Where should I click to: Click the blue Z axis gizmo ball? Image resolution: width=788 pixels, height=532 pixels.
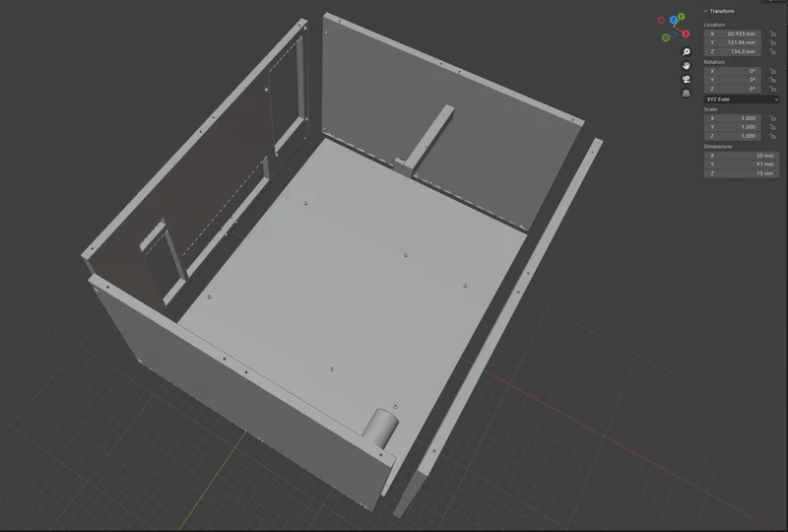point(674,20)
